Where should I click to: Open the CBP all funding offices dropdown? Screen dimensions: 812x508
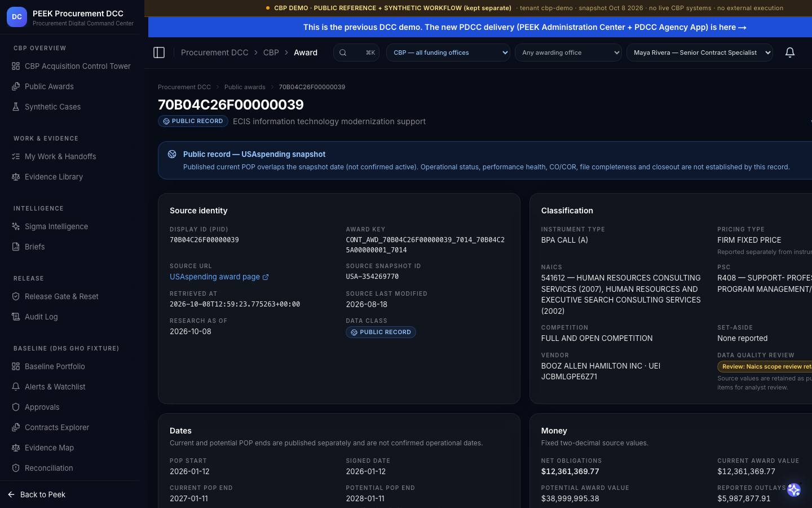point(448,52)
